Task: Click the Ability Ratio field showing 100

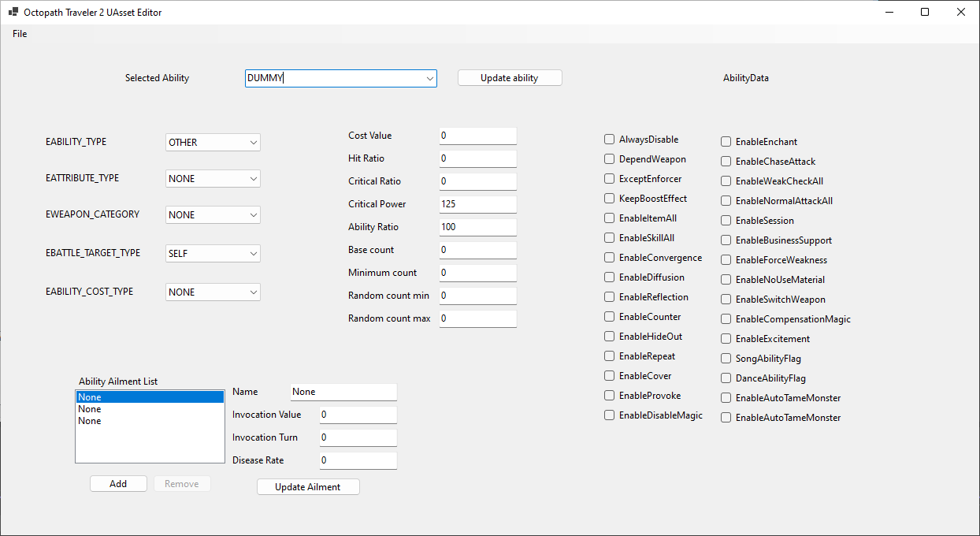Action: tap(477, 227)
